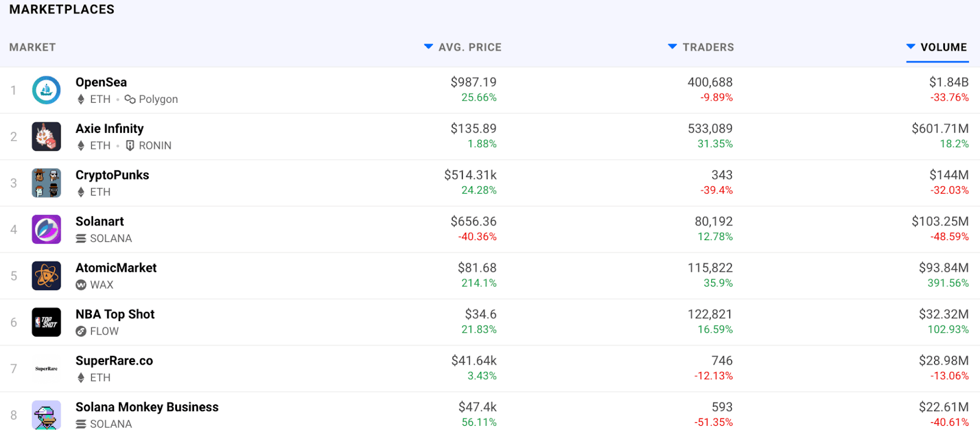Viewport: 980px width, 435px height.
Task: Click the WAX chain label under AtomicMarket
Action: tap(101, 285)
